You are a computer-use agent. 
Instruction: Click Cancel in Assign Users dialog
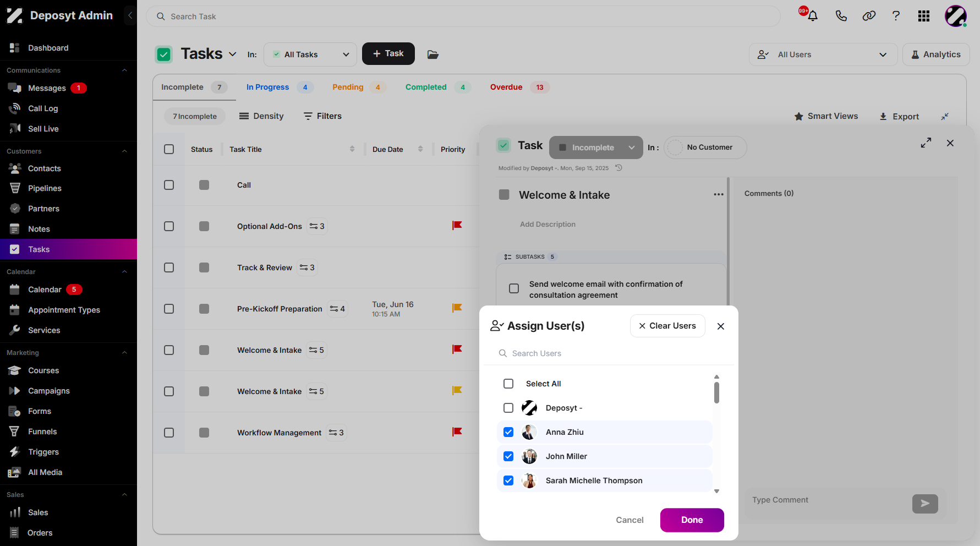point(629,520)
